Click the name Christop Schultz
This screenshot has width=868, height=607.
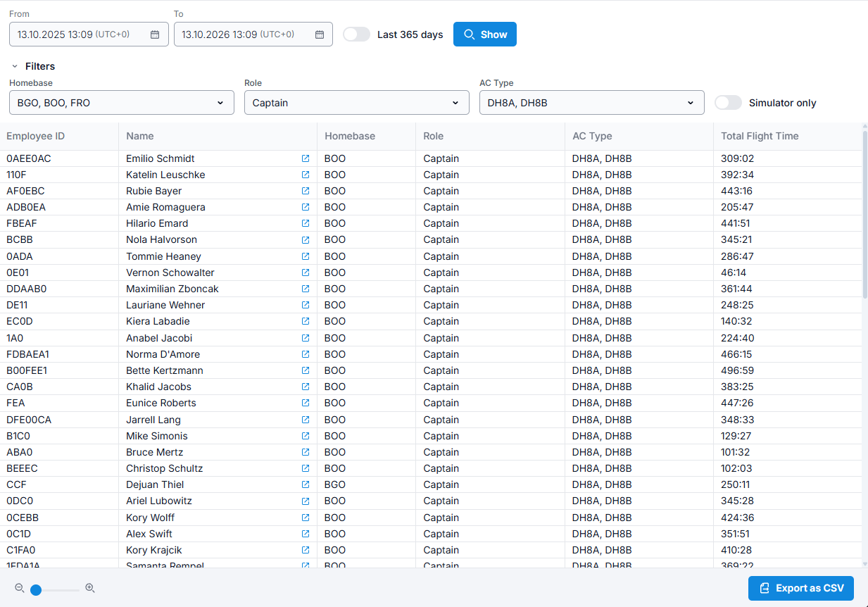[x=164, y=468]
